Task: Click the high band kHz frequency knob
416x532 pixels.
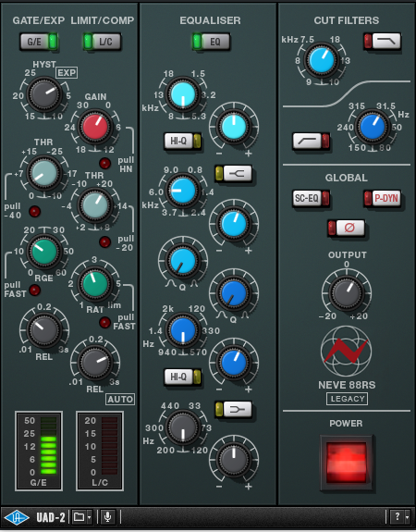Action: click(183, 94)
